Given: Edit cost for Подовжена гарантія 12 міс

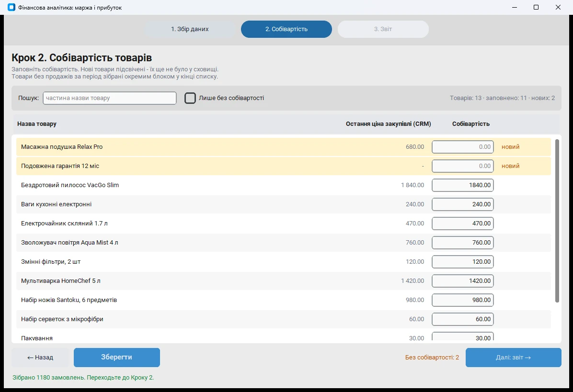Looking at the screenshot, I should (x=463, y=166).
